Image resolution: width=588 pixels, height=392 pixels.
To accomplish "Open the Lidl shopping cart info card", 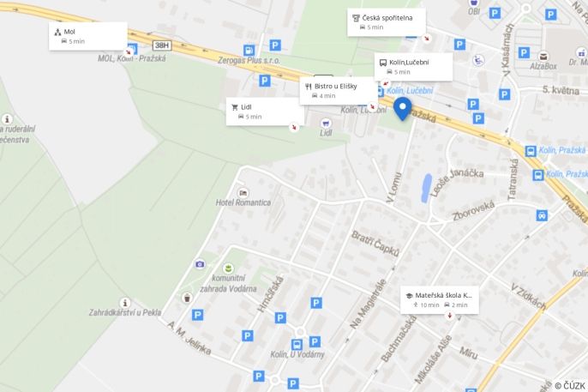I will point(265,112).
